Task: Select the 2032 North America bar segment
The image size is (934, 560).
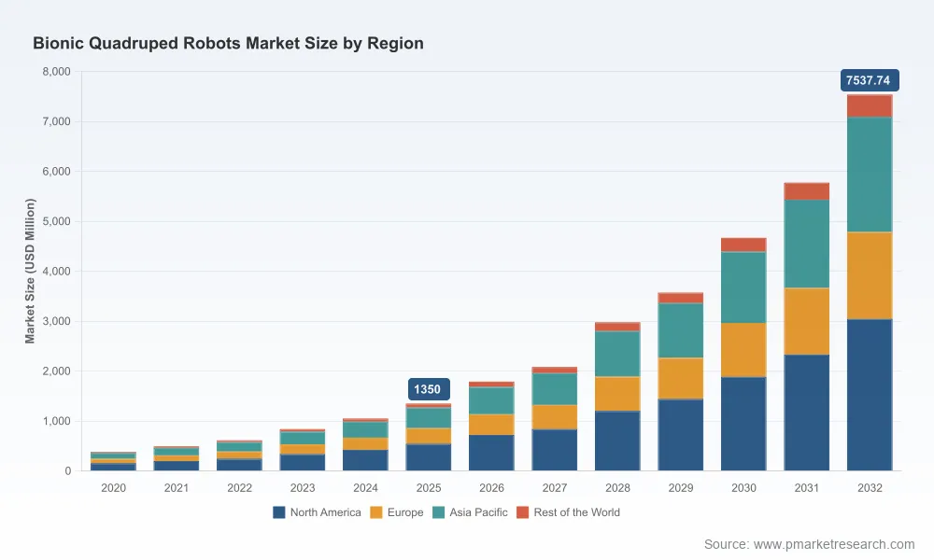Action: click(x=870, y=395)
